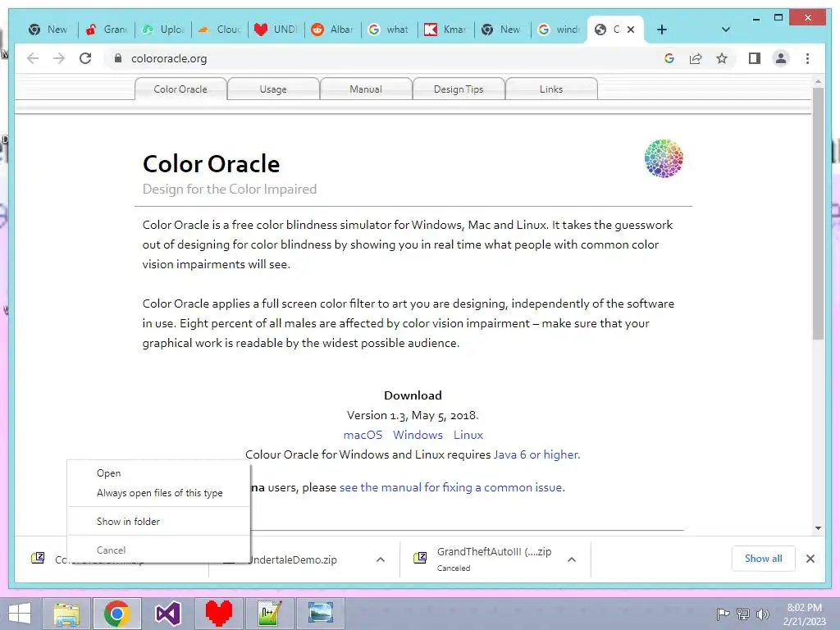Open the photo viewer taskbar icon
Screen dimensions: 840x630
[x=321, y=614]
